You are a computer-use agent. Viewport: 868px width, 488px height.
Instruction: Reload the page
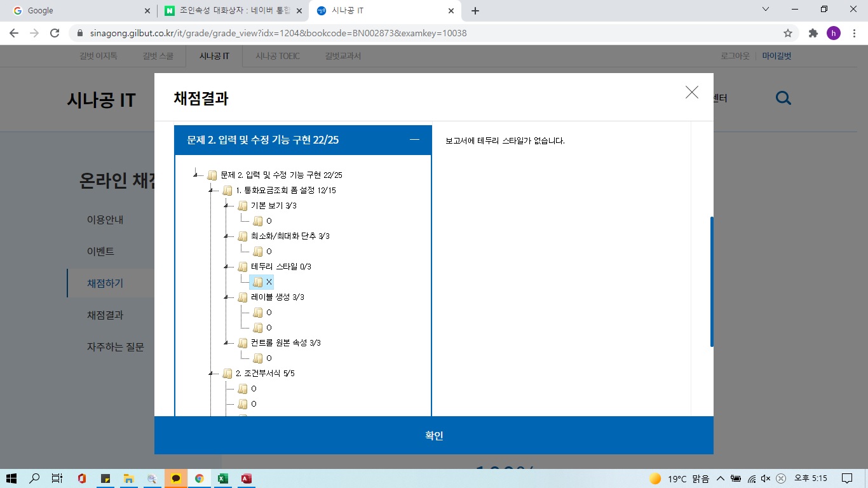55,33
